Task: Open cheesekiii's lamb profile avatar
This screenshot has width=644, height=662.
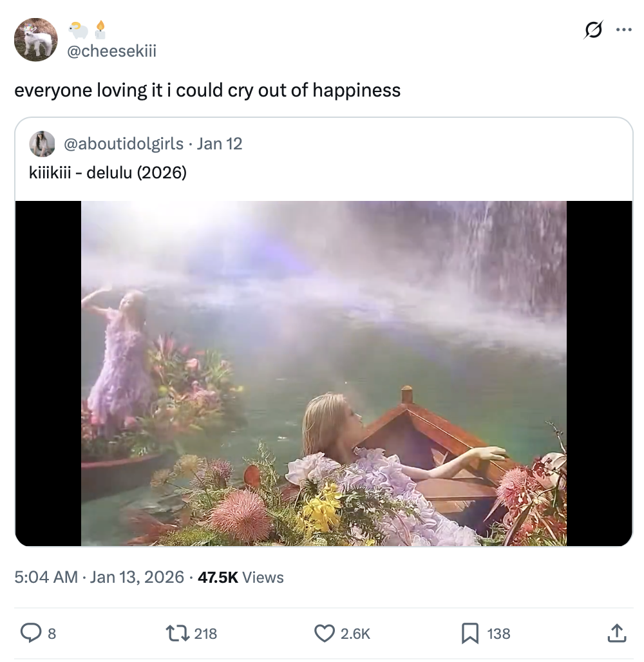Action: 36,40
